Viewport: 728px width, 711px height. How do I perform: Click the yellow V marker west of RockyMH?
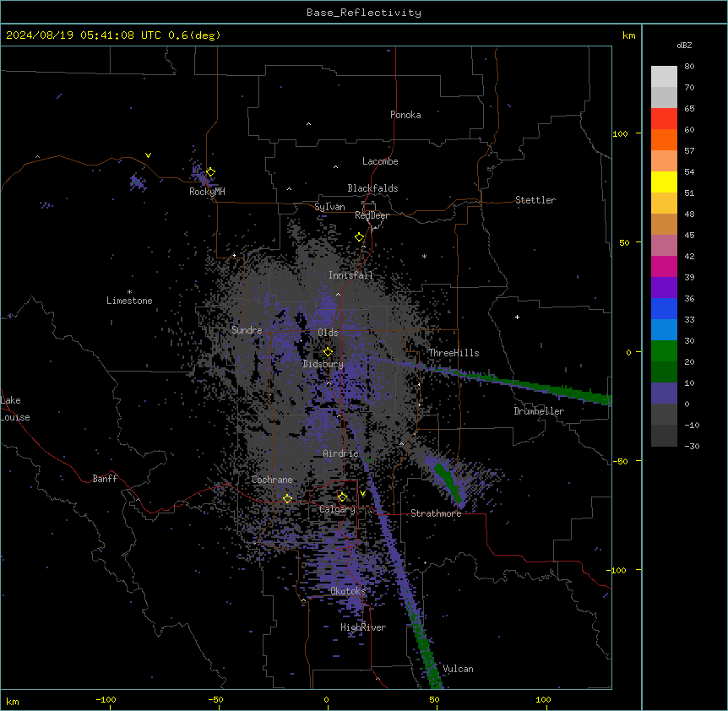(x=148, y=155)
